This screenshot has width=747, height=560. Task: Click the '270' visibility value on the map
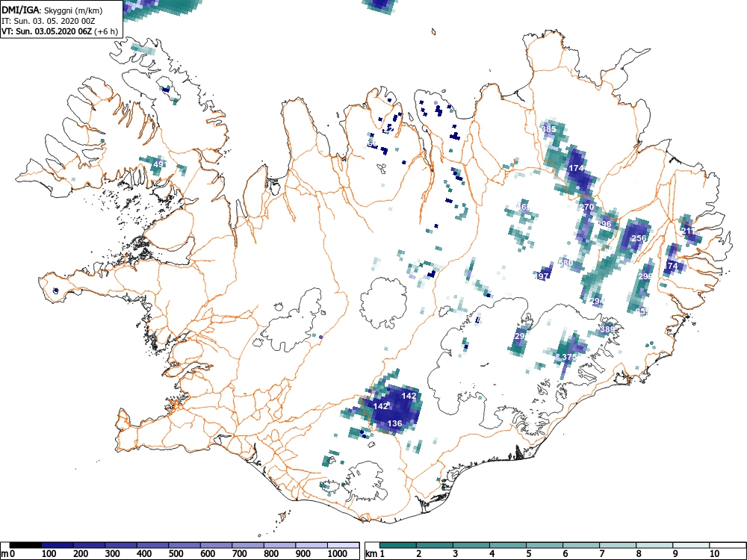[586, 207]
